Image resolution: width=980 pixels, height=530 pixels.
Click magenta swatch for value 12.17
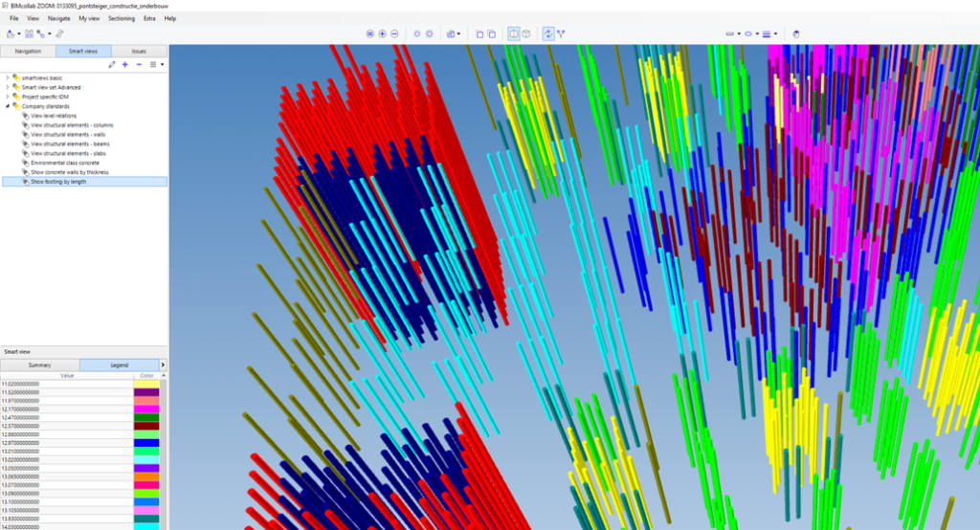point(146,409)
